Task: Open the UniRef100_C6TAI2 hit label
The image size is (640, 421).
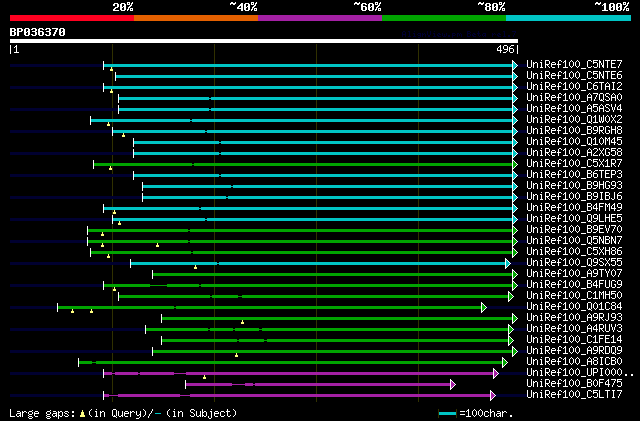Action: 574,87
